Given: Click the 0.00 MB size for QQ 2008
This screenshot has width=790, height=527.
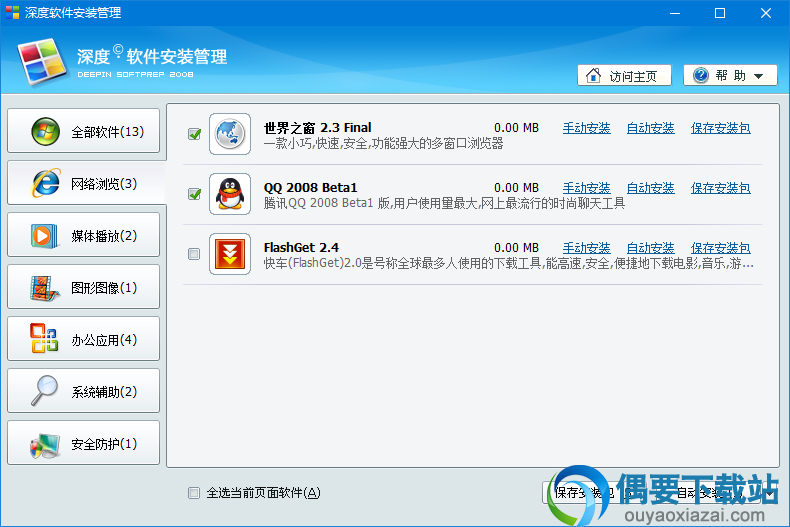Looking at the screenshot, I should coord(516,188).
